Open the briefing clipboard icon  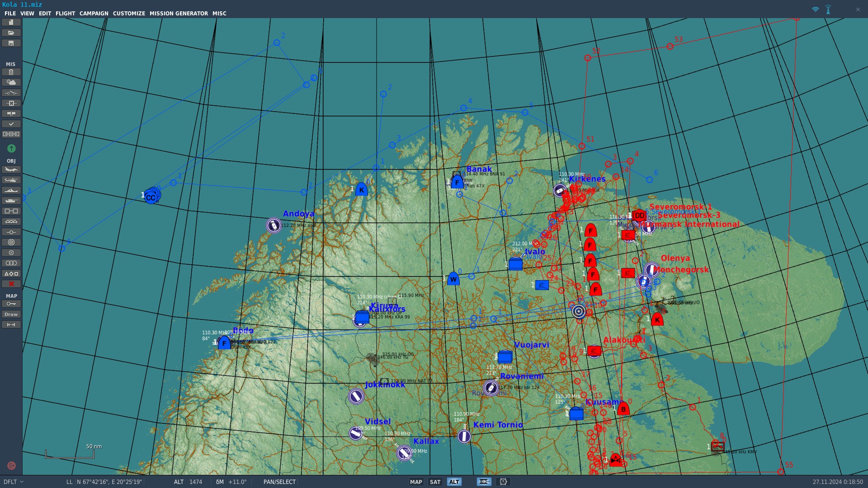tap(11, 72)
